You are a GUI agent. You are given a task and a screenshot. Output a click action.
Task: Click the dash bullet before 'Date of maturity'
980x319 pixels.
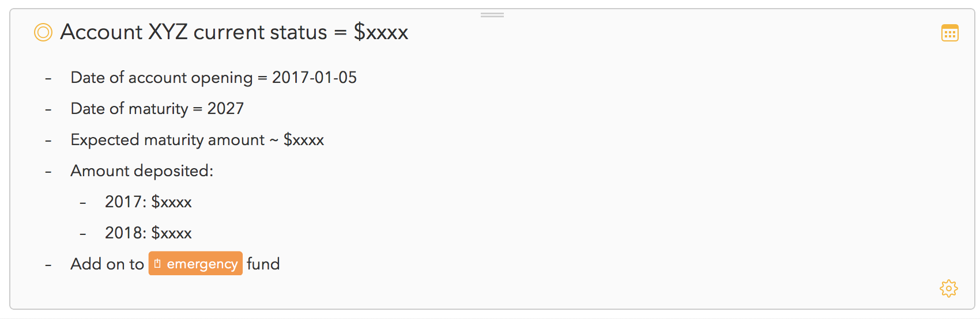[48, 109]
